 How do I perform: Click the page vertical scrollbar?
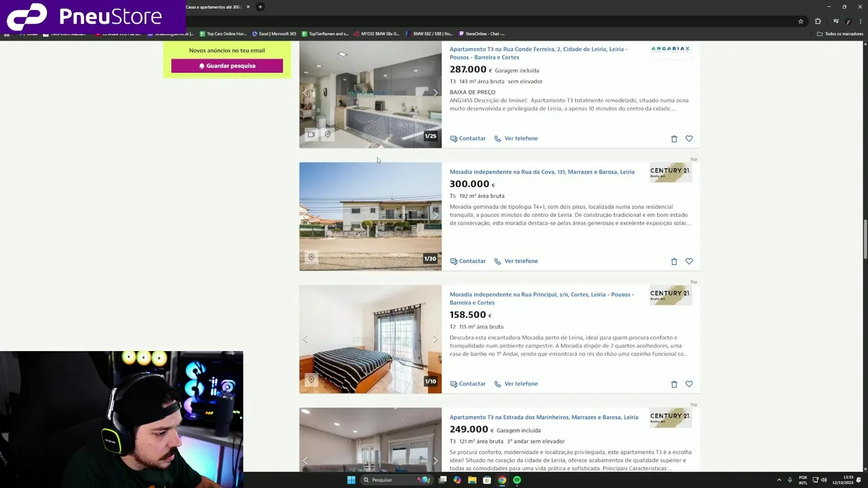[865, 256]
